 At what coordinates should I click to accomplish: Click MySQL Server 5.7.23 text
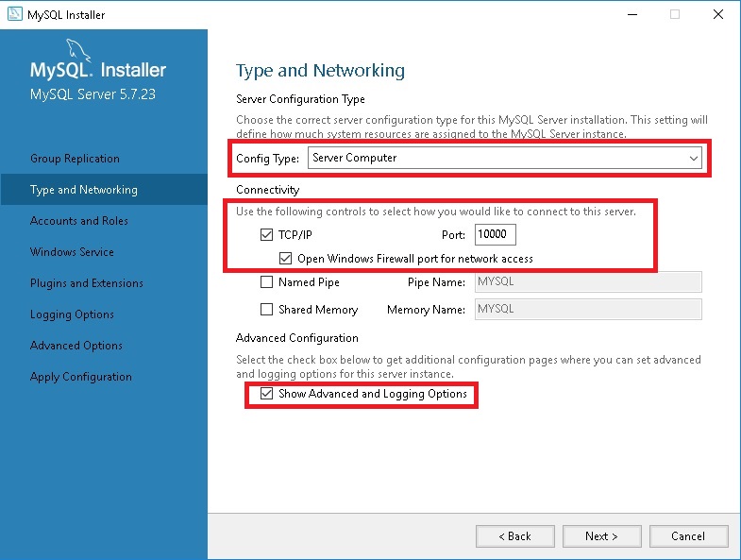[x=93, y=94]
